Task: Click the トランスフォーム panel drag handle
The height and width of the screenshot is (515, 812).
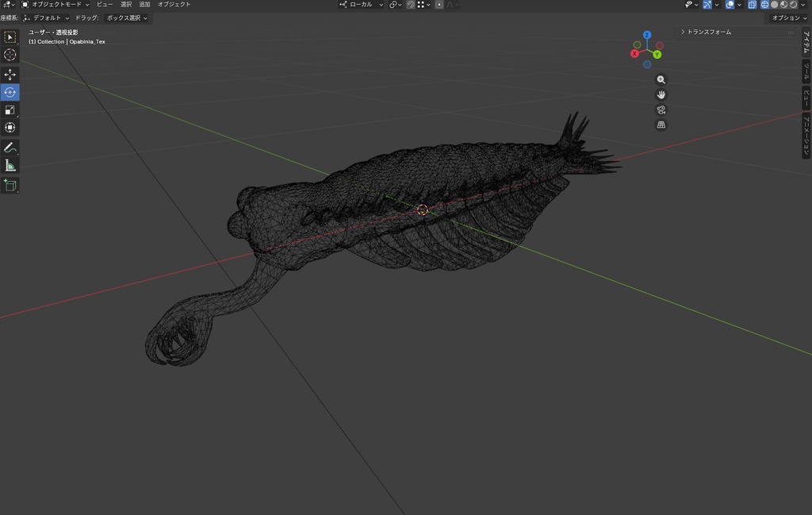Action: 791,32
